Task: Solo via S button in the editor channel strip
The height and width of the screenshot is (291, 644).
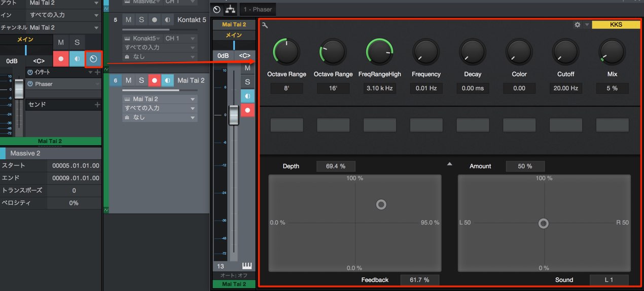Action: 247,82
